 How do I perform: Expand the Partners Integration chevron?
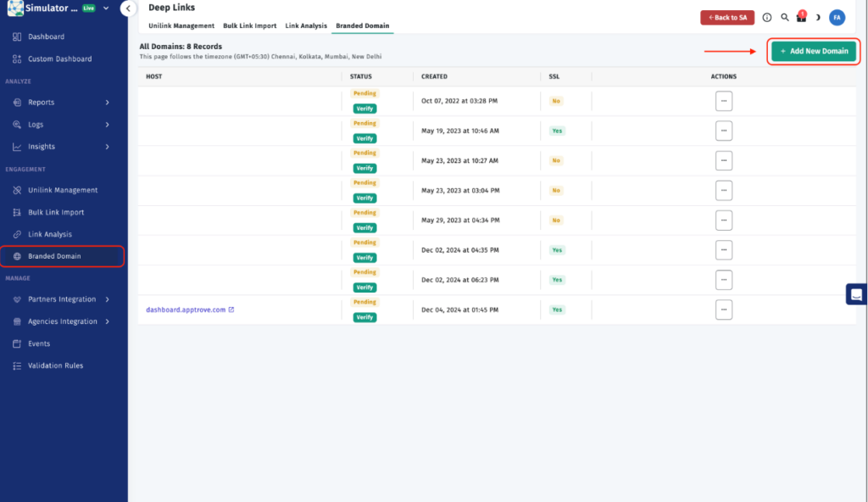point(108,299)
